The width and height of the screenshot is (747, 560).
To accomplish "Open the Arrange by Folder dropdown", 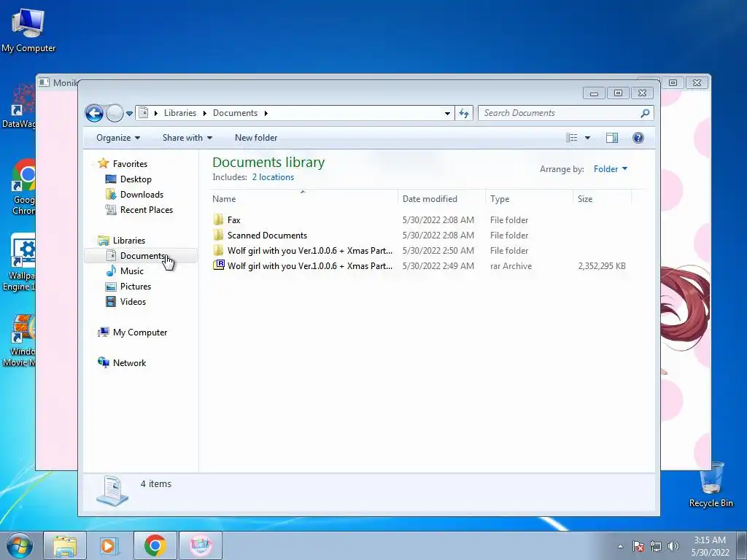I will click(611, 169).
